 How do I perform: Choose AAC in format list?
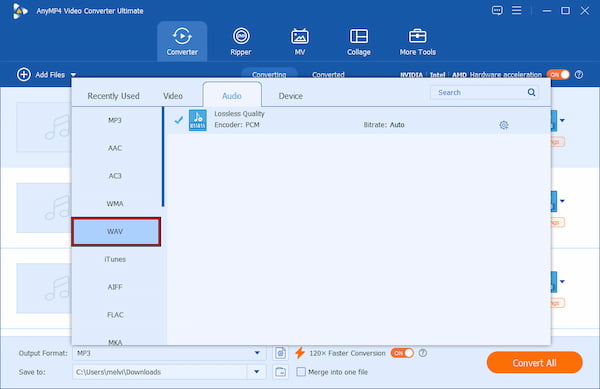tap(115, 148)
